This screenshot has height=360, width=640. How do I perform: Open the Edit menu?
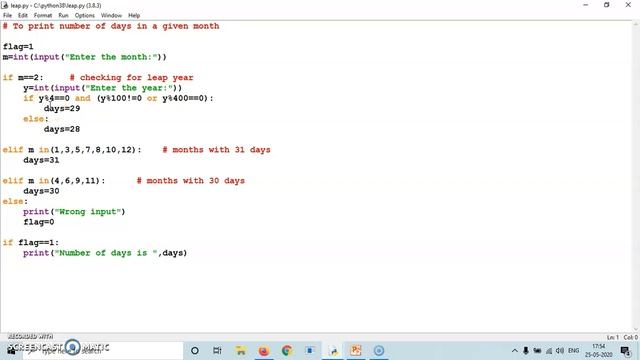point(22,16)
